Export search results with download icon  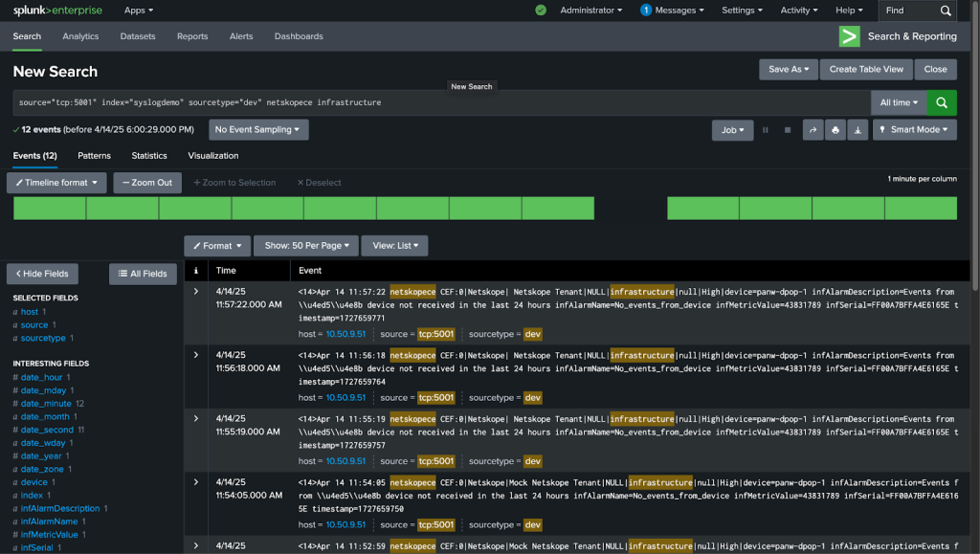pyautogui.click(x=857, y=130)
